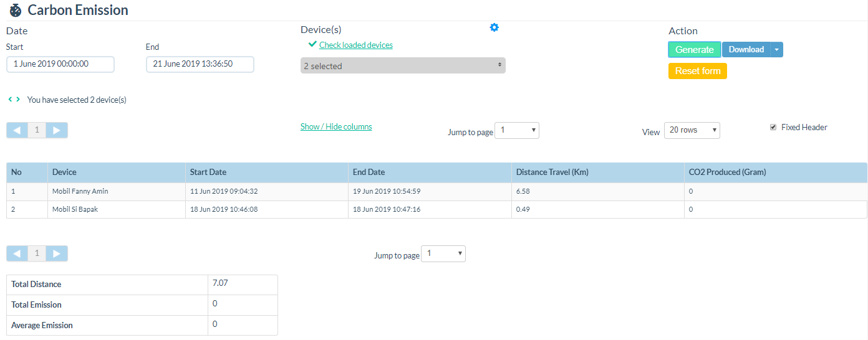
Task: Open the '2 selected' devices dropdown
Action: coord(403,65)
